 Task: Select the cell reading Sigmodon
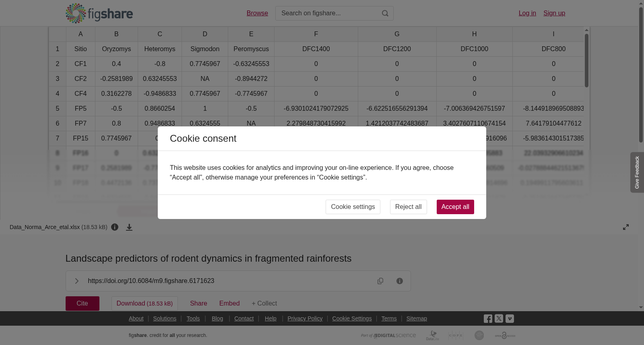coord(205,49)
